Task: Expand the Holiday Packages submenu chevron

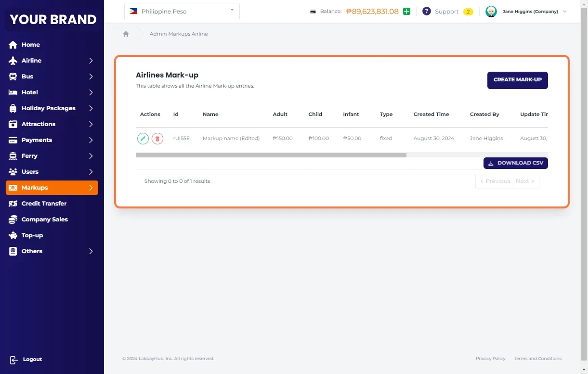Action: tap(91, 108)
